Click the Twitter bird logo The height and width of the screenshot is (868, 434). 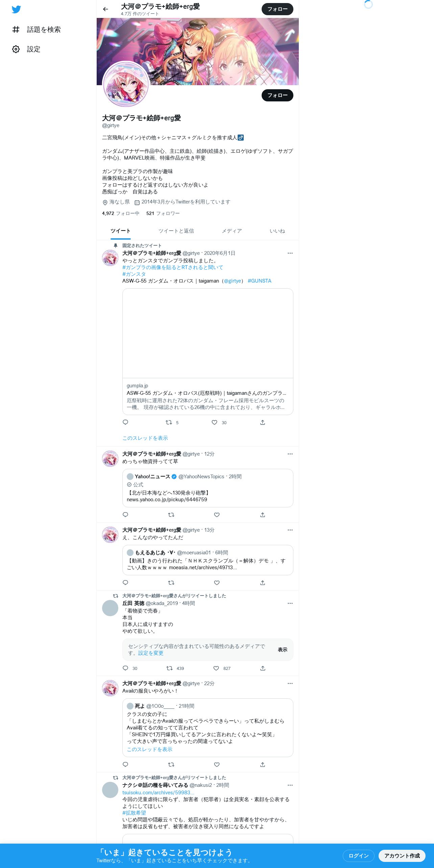point(16,9)
